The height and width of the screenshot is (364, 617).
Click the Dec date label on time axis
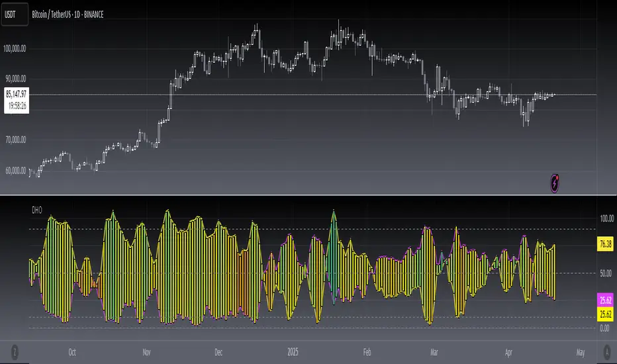218,352
